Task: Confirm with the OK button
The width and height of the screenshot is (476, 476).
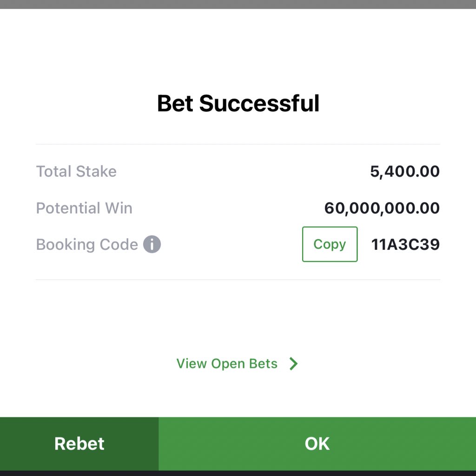Action: [317, 443]
